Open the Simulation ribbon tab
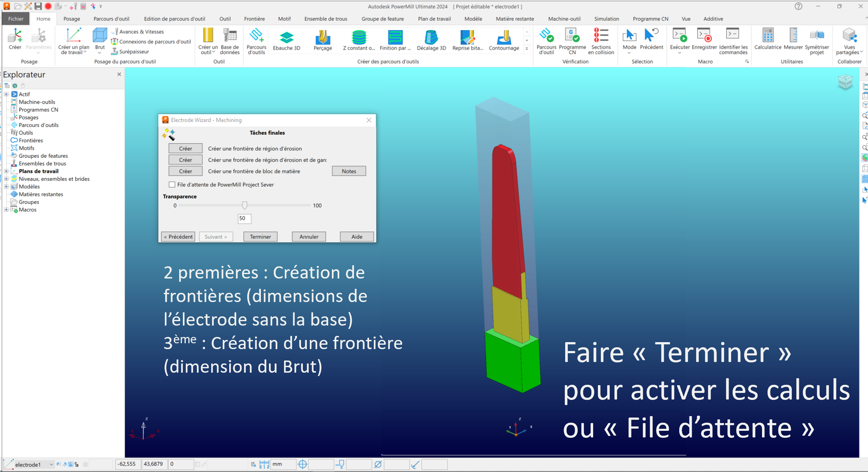Screen dimensions: 868x472 (x=606, y=19)
